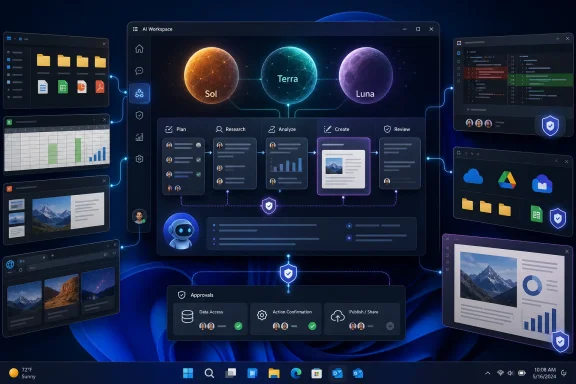576x384 pixels.
Task: Open taskbar Search
Action: coord(209,373)
